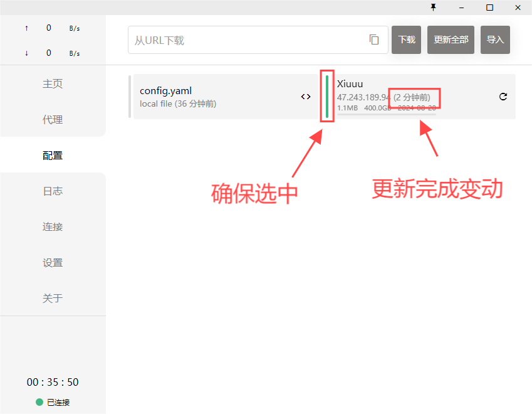This screenshot has height=414, width=532.
Task: Go to the 主页 page
Action: pyautogui.click(x=53, y=84)
